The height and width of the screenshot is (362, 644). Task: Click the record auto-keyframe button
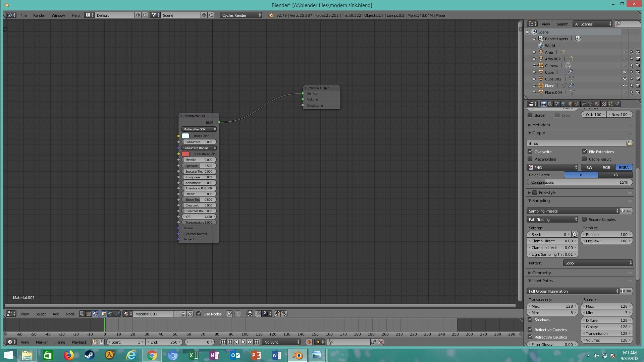tap(309, 342)
